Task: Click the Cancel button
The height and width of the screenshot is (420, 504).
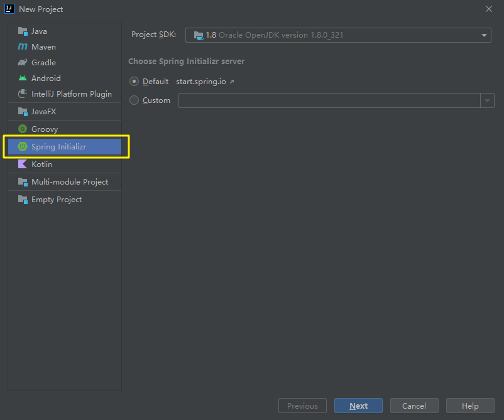Action: (x=414, y=406)
